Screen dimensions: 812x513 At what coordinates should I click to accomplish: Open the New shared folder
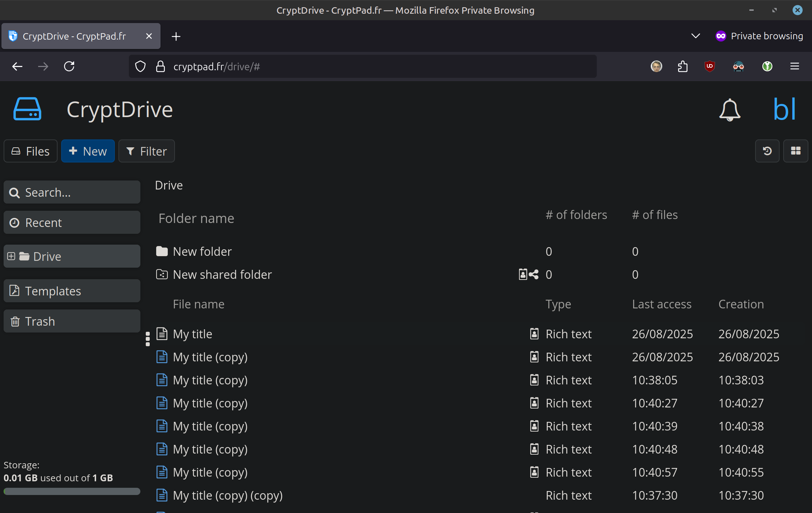click(x=222, y=275)
